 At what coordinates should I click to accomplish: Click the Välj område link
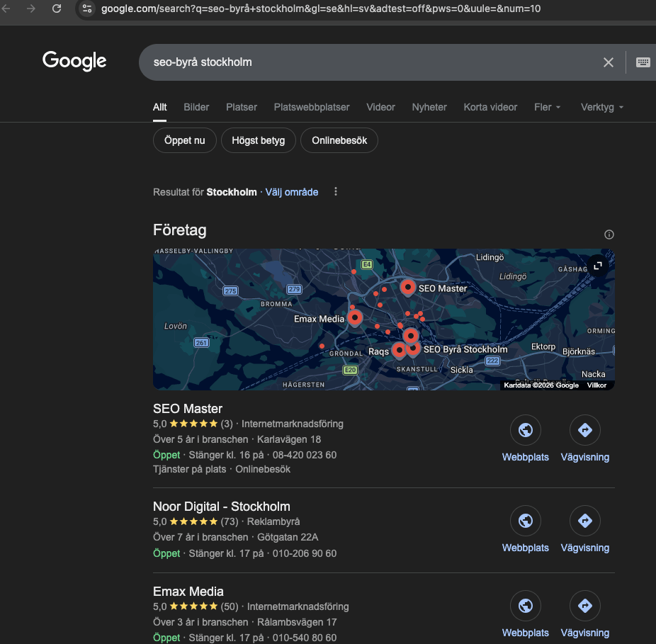coord(292,192)
